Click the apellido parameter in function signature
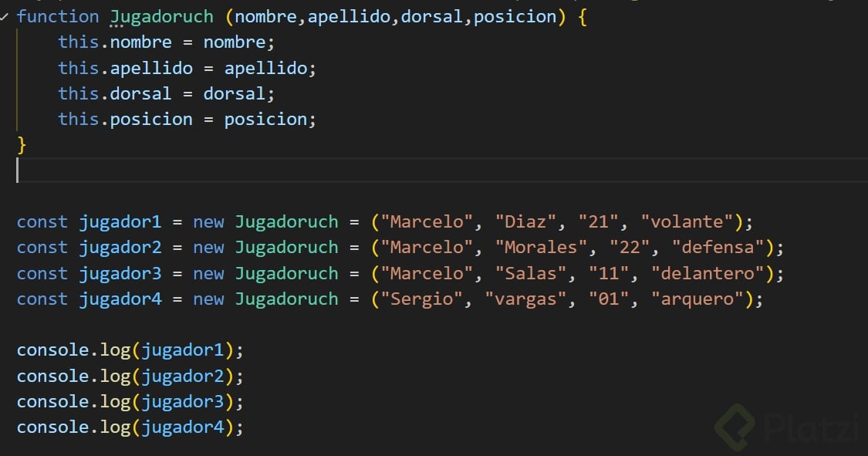This screenshot has height=456, width=868. (x=349, y=17)
